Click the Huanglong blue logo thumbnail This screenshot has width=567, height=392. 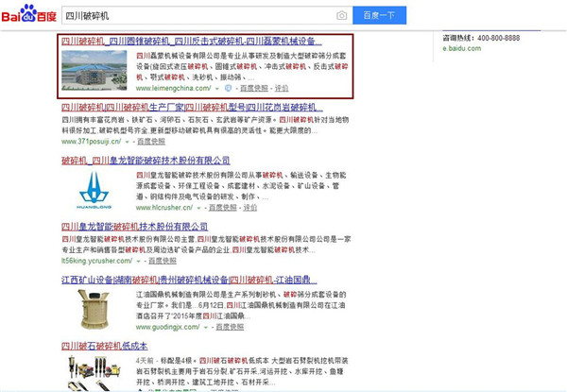click(94, 191)
